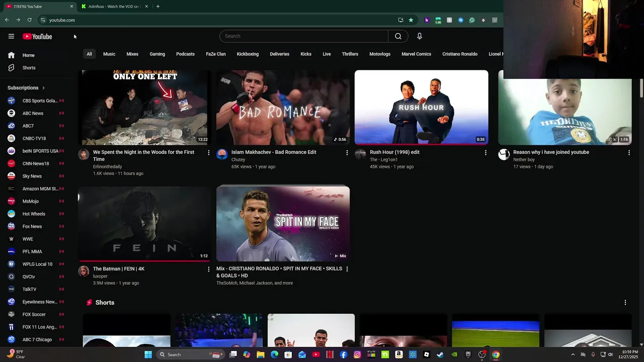Open The - Leg1on1 channel name link
The height and width of the screenshot is (362, 644).
(383, 160)
